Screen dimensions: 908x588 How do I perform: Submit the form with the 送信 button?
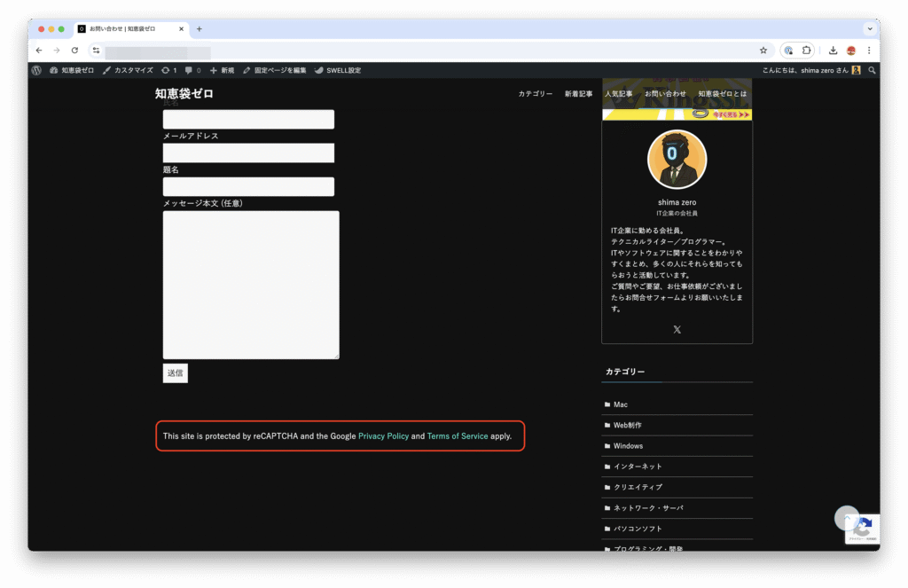(x=175, y=373)
